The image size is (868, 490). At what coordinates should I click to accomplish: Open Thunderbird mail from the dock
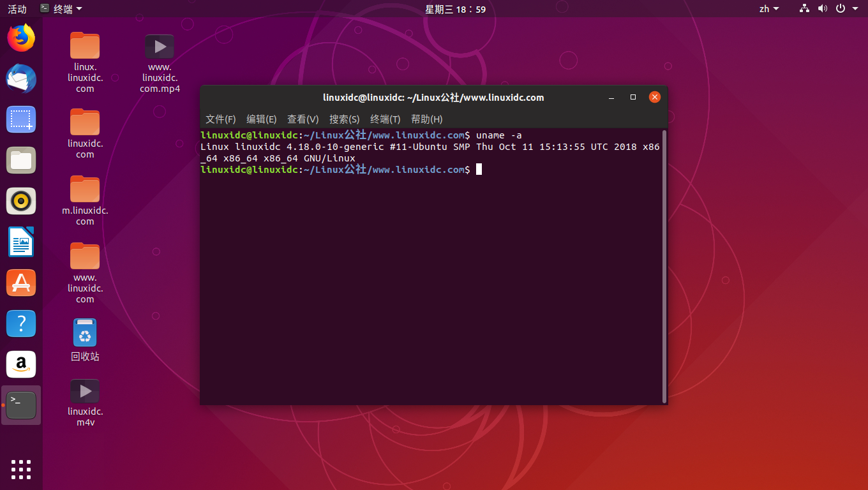[21, 78]
